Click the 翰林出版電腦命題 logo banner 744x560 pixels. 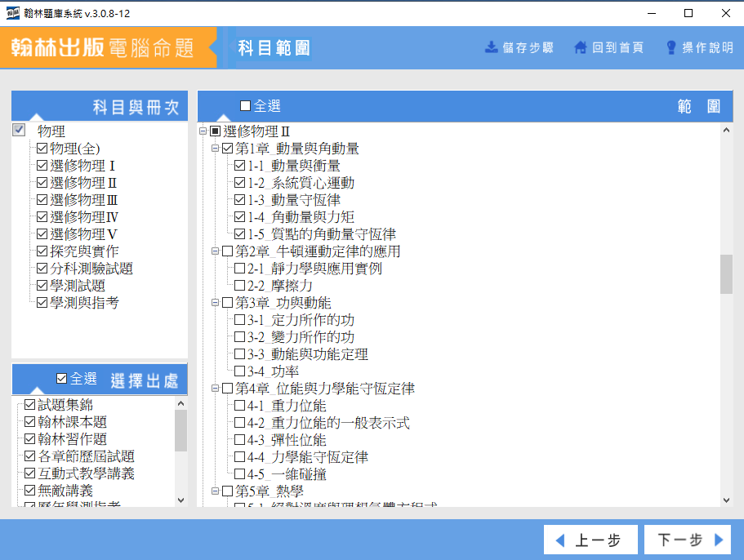click(x=109, y=47)
